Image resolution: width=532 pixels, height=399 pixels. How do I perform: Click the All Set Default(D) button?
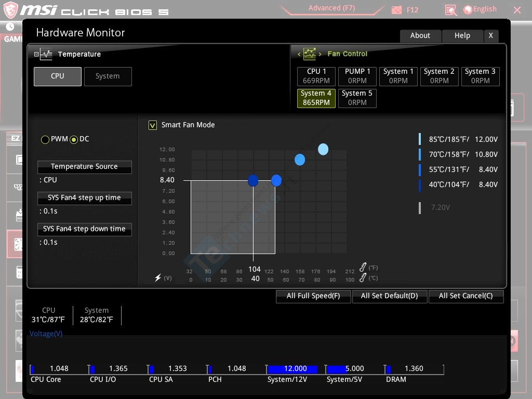pyautogui.click(x=389, y=296)
